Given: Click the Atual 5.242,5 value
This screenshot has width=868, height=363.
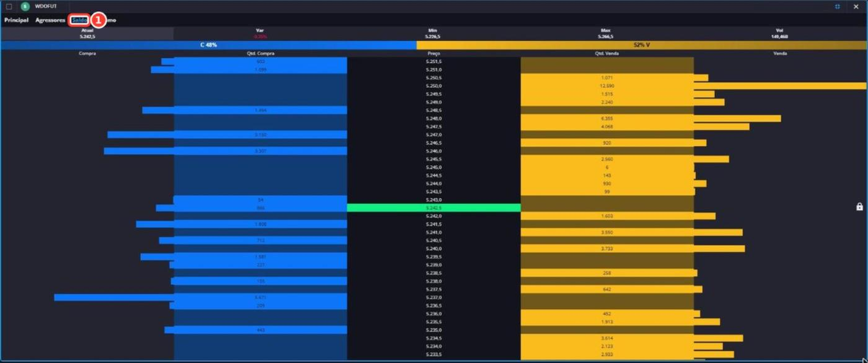Looking at the screenshot, I should [x=87, y=37].
